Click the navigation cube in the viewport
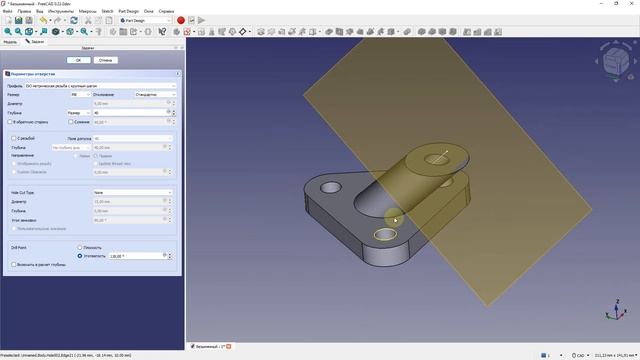Image resolution: width=640 pixels, height=360 pixels. tap(616, 62)
